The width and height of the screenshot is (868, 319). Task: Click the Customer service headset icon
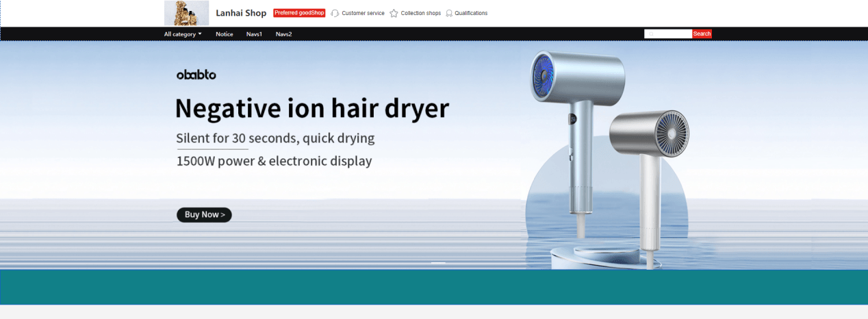click(x=335, y=13)
